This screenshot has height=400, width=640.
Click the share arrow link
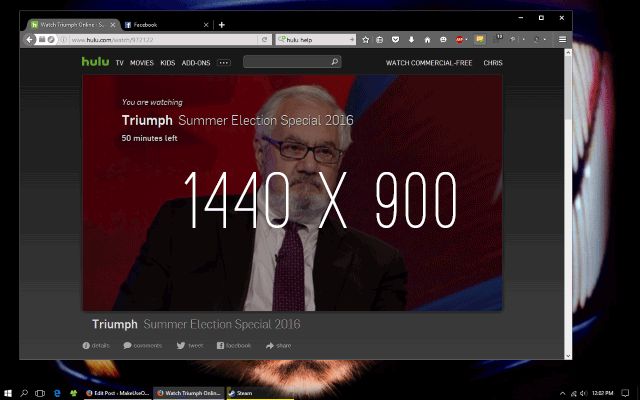pos(278,346)
